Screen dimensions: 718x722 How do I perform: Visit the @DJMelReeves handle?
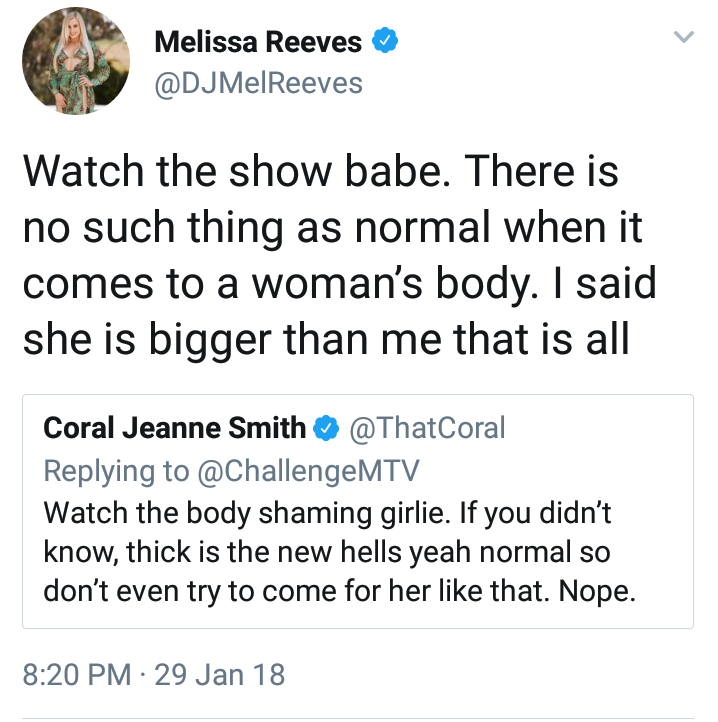258,83
